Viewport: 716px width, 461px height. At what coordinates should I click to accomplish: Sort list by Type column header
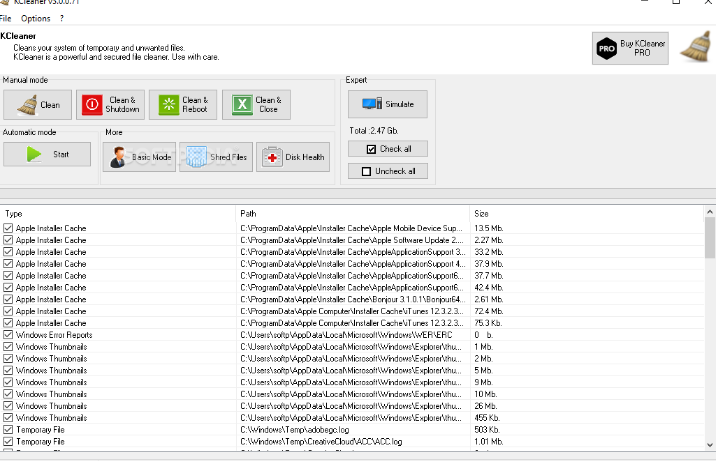pos(119,214)
